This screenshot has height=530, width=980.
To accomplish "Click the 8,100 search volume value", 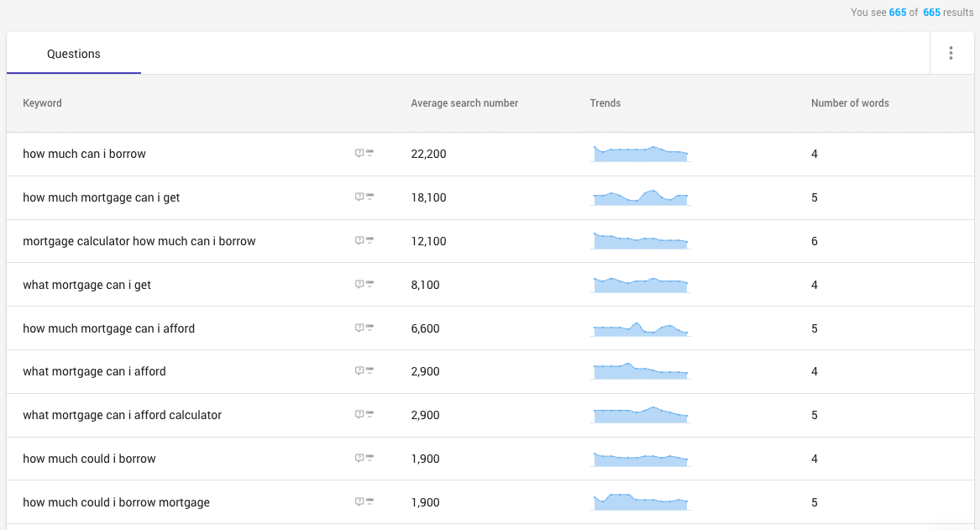I will (425, 285).
